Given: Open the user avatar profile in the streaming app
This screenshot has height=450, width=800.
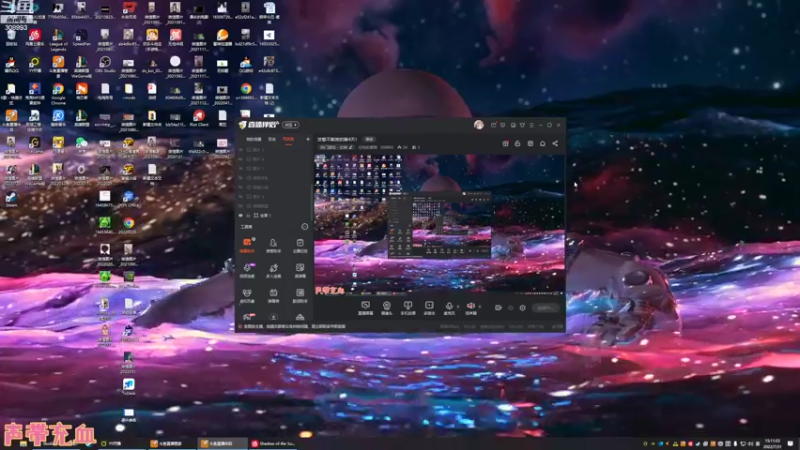Looking at the screenshot, I should [x=479, y=124].
